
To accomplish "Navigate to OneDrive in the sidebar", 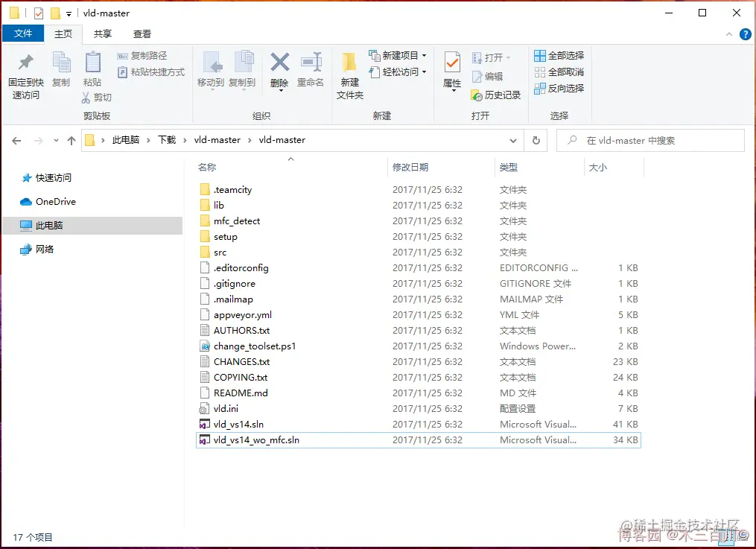I will (x=54, y=201).
